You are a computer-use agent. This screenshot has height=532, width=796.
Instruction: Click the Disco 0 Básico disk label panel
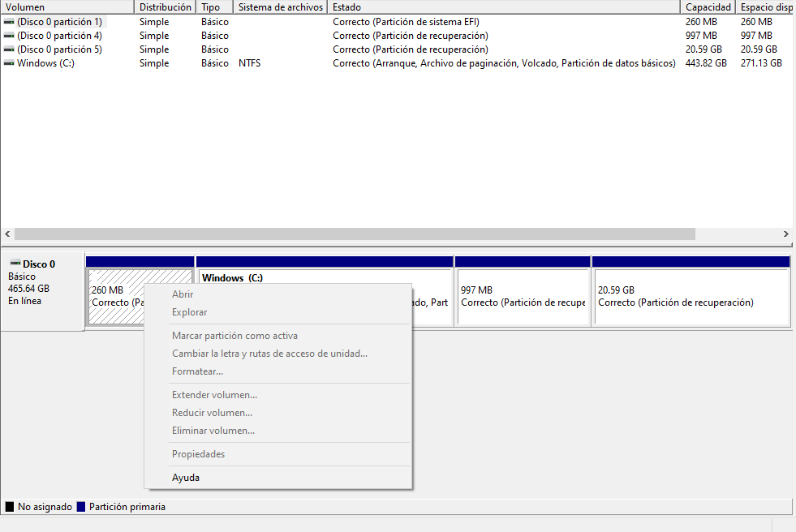[43, 292]
